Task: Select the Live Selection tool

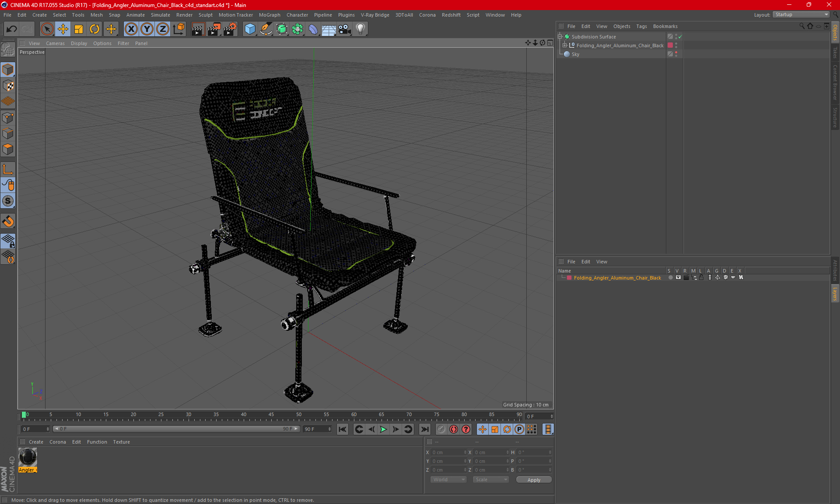Action: tap(47, 29)
